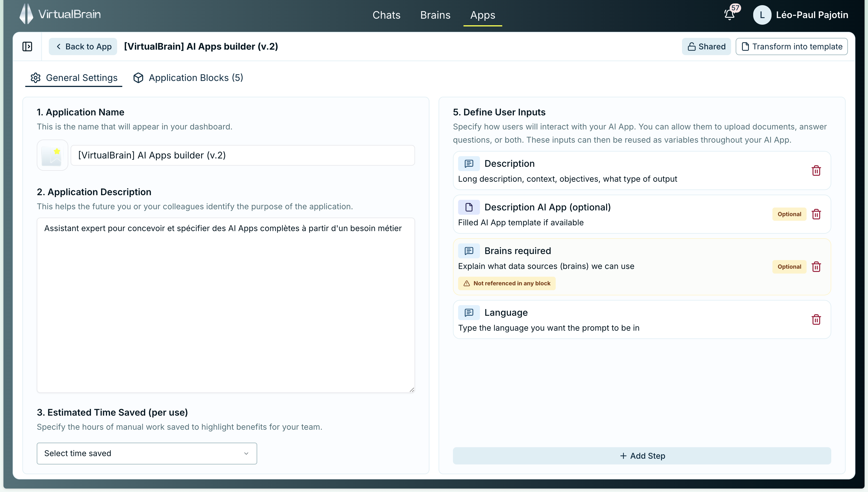Open the L user avatar menu
The height and width of the screenshot is (492, 868).
coord(762,15)
